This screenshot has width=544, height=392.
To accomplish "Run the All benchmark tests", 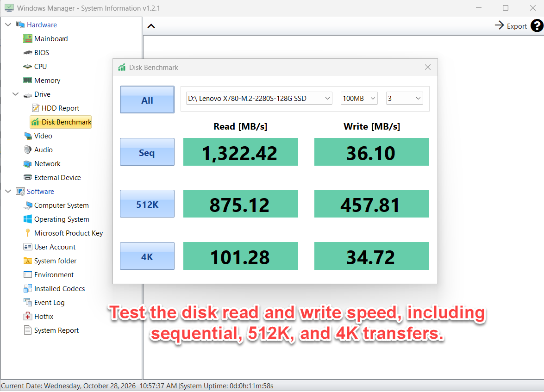I will coord(147,100).
